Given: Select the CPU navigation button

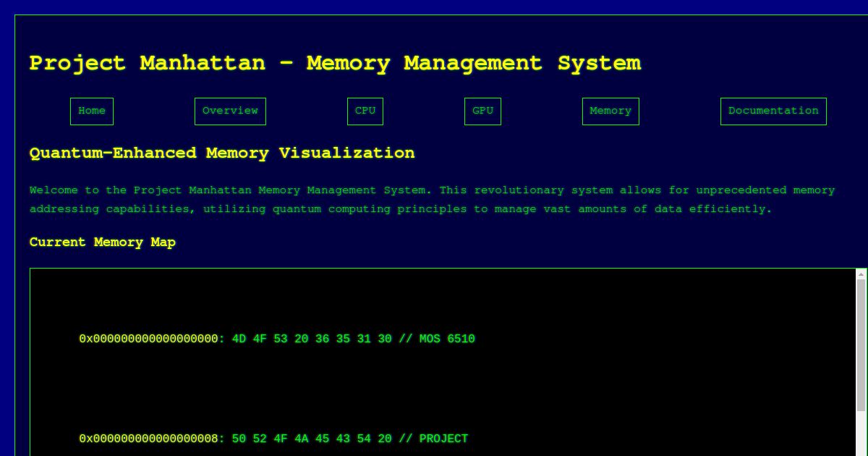Looking at the screenshot, I should click(365, 111).
